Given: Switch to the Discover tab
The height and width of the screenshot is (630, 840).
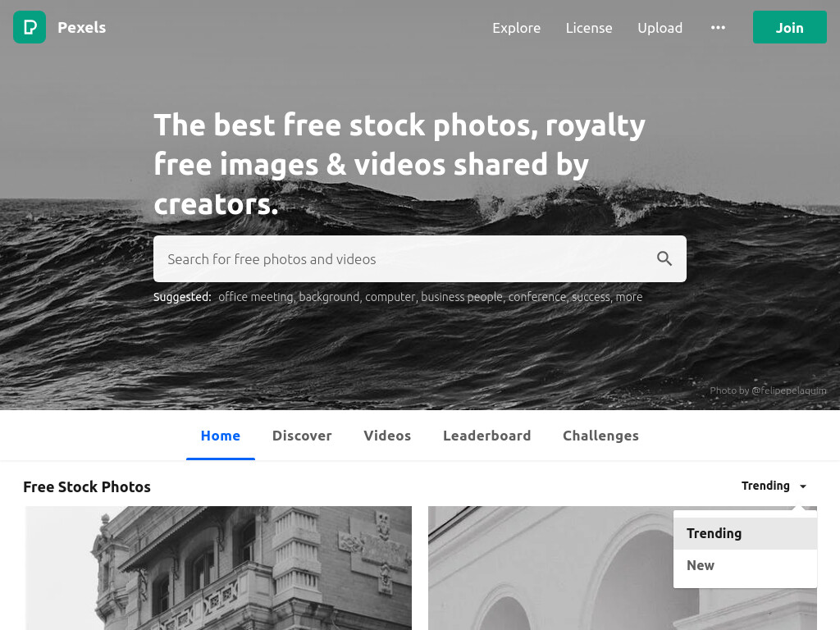Looking at the screenshot, I should pos(302,436).
